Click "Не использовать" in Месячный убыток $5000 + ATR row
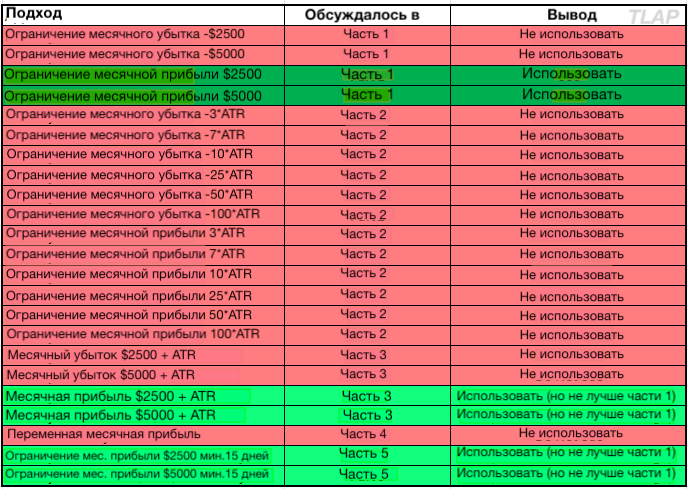 point(572,374)
